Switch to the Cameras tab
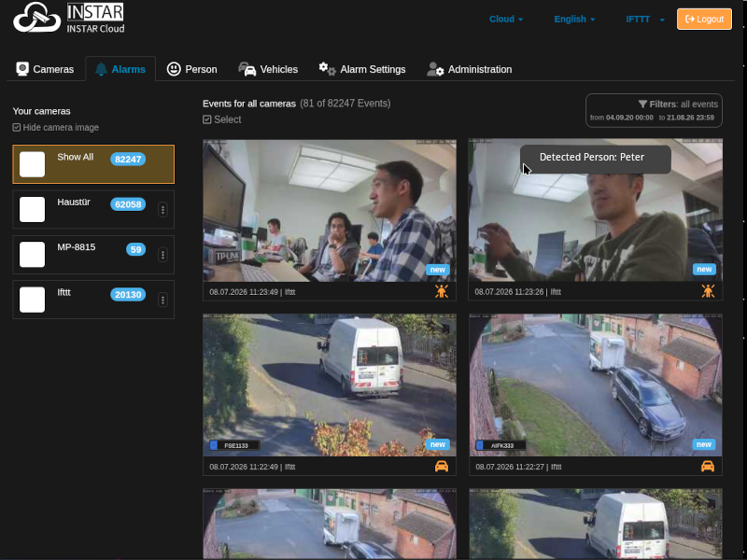The height and width of the screenshot is (560, 747). pyautogui.click(x=45, y=69)
